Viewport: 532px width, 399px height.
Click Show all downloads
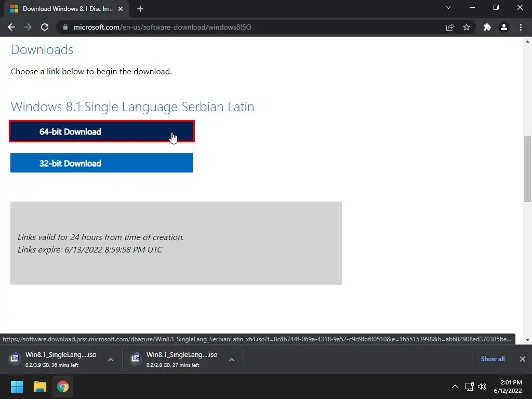click(493, 359)
